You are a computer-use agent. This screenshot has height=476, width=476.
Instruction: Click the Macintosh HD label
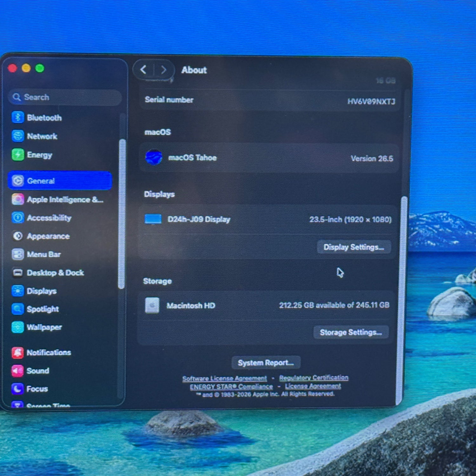click(x=191, y=305)
